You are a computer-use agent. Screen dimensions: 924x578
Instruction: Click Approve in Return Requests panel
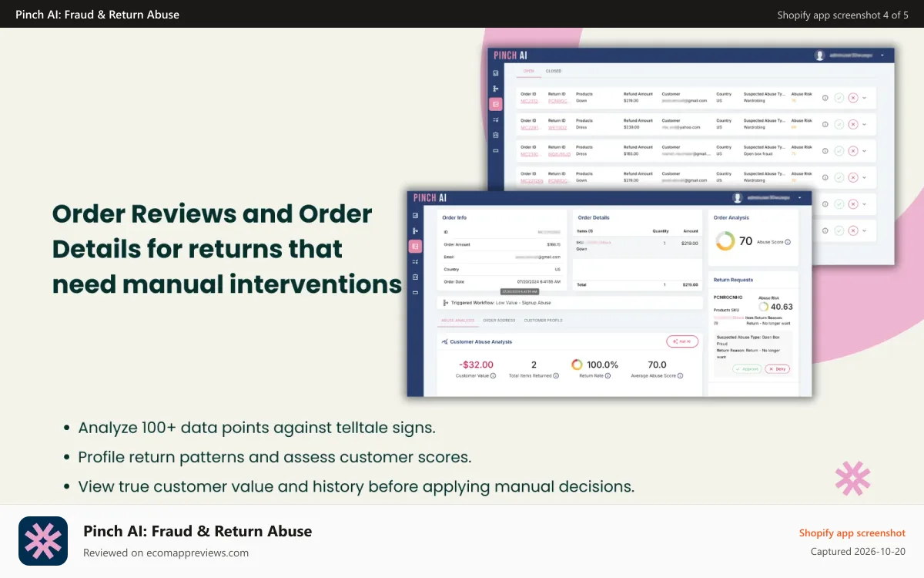pyautogui.click(x=747, y=369)
